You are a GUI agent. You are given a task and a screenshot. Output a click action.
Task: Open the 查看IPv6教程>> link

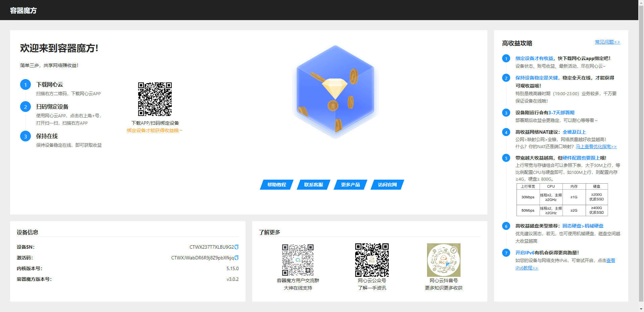coord(611,260)
